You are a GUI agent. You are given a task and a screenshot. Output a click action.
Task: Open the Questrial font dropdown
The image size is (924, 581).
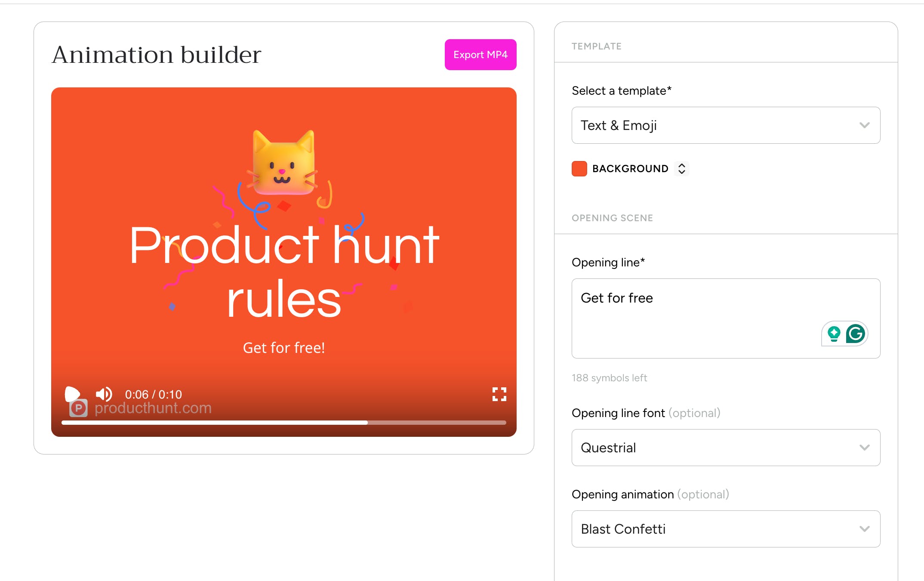(726, 448)
